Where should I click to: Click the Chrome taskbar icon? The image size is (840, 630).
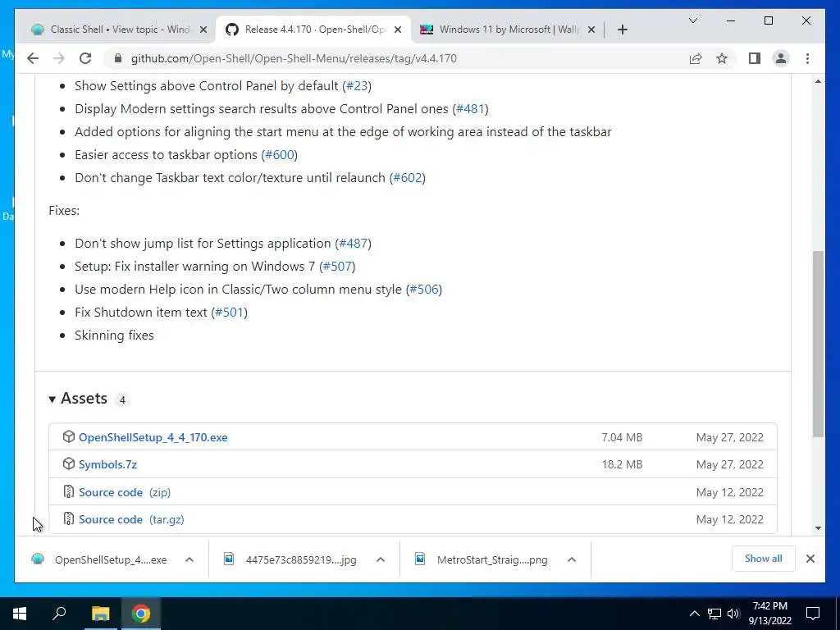tap(141, 614)
